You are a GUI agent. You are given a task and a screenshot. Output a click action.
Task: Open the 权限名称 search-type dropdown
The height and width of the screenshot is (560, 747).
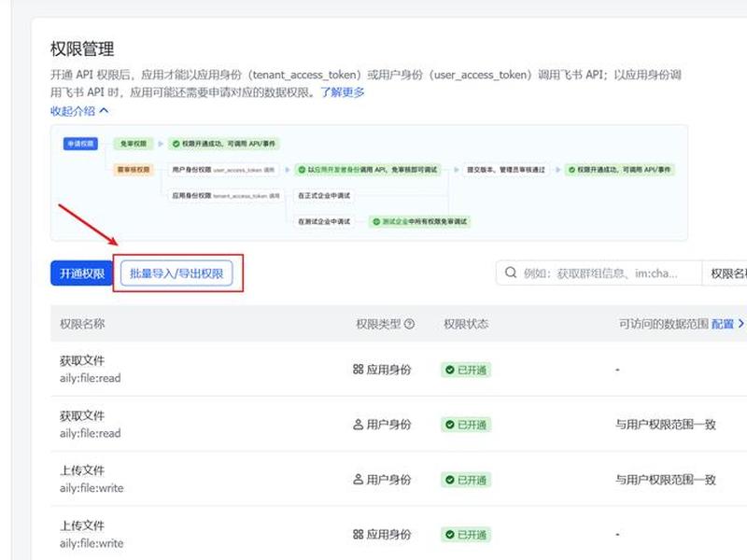(725, 273)
